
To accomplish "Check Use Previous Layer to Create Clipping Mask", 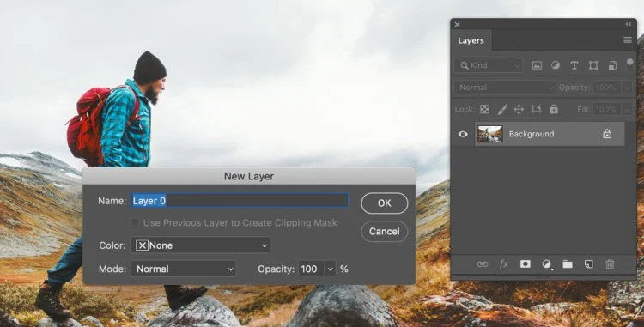I will tap(134, 222).
